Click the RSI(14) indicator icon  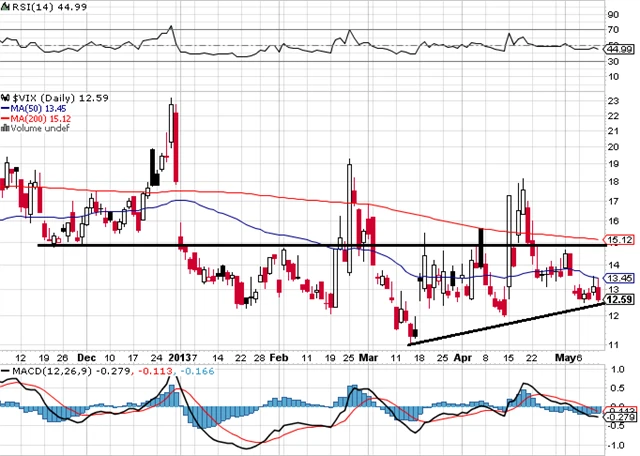[x=5, y=8]
